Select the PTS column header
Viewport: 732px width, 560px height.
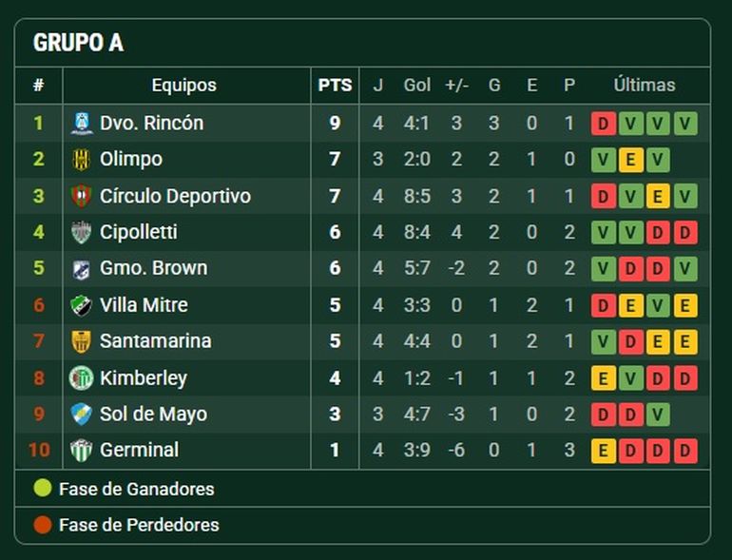point(336,86)
